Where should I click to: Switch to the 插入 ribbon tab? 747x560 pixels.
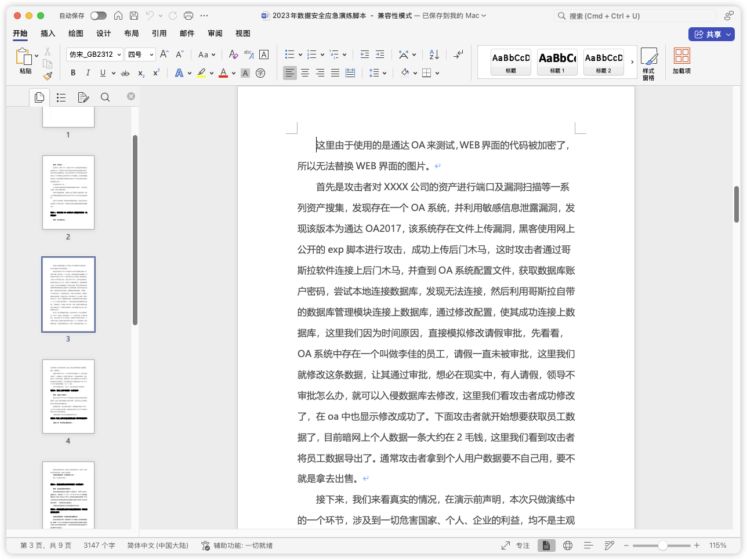[48, 34]
